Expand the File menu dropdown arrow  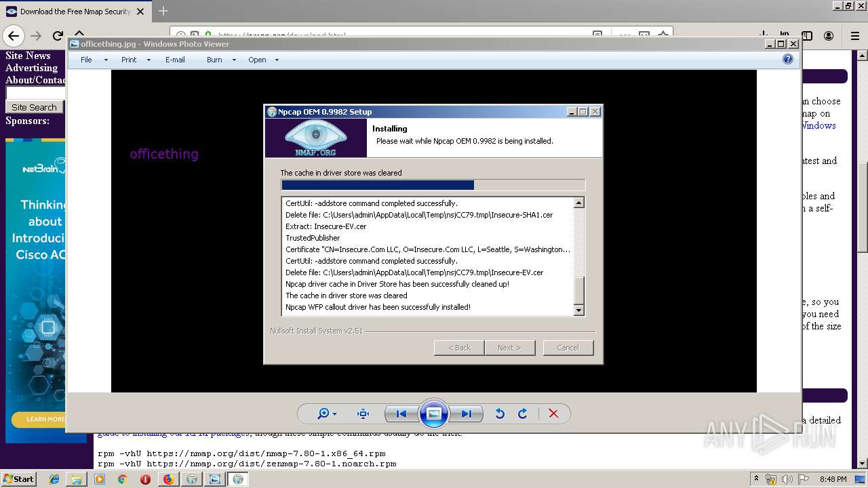click(x=106, y=60)
